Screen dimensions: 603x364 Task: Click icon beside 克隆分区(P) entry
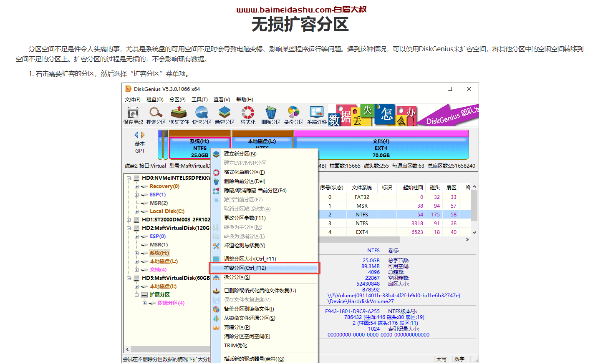point(216,327)
